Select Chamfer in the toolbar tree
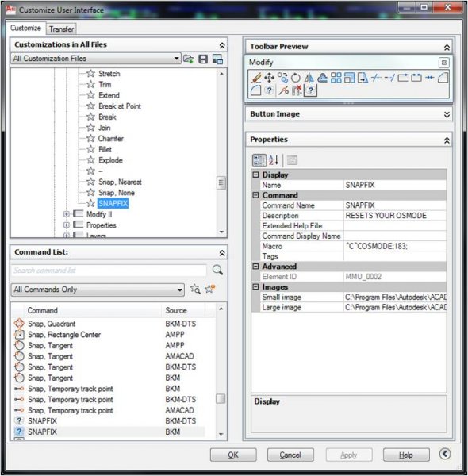The height and width of the screenshot is (476, 468). pyautogui.click(x=111, y=139)
